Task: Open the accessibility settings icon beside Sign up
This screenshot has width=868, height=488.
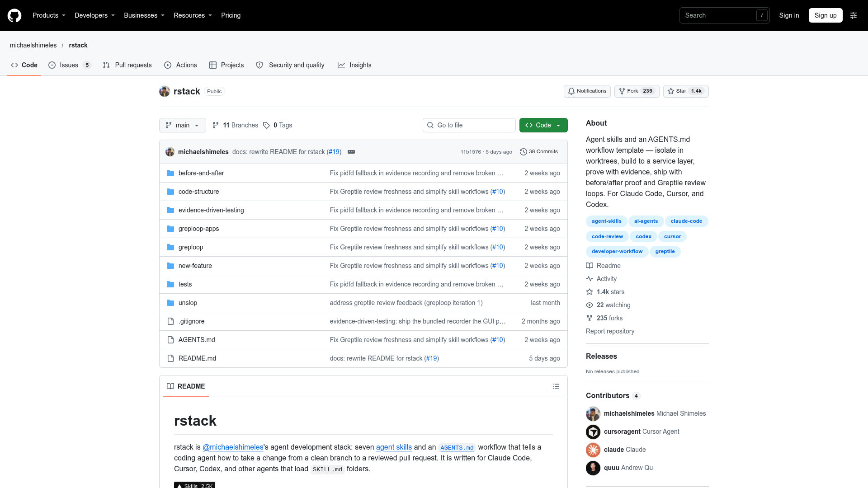Action: [x=854, y=15]
